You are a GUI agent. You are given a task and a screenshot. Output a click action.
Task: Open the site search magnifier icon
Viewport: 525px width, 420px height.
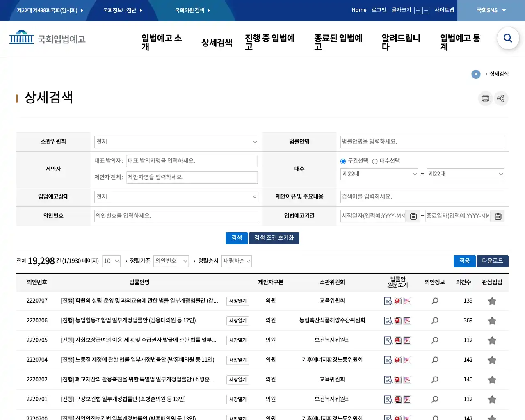click(x=508, y=38)
